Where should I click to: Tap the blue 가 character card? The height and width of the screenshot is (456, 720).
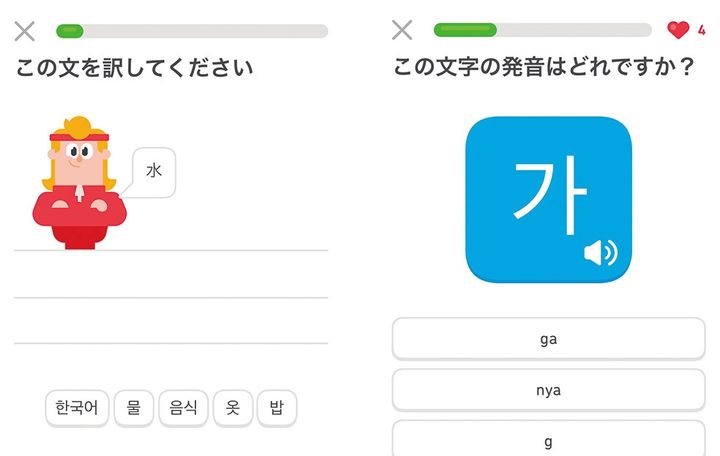(548, 198)
